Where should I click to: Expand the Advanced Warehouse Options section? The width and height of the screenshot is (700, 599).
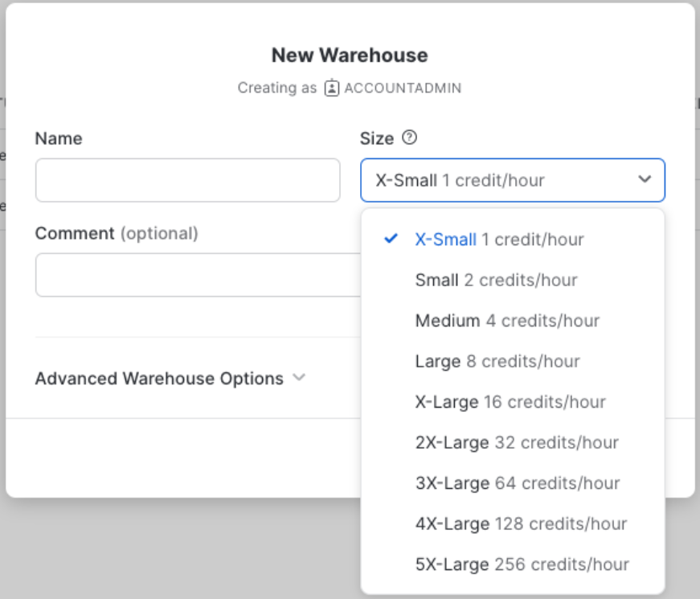coord(159,379)
